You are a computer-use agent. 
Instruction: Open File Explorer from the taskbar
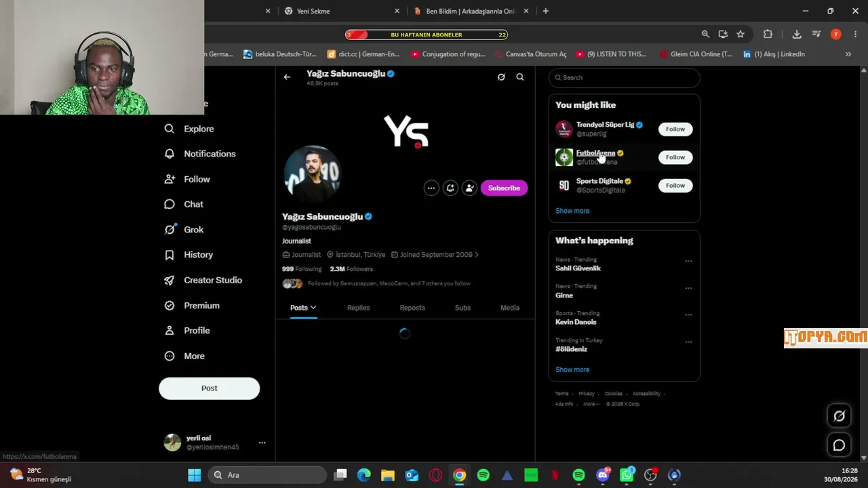click(x=388, y=475)
